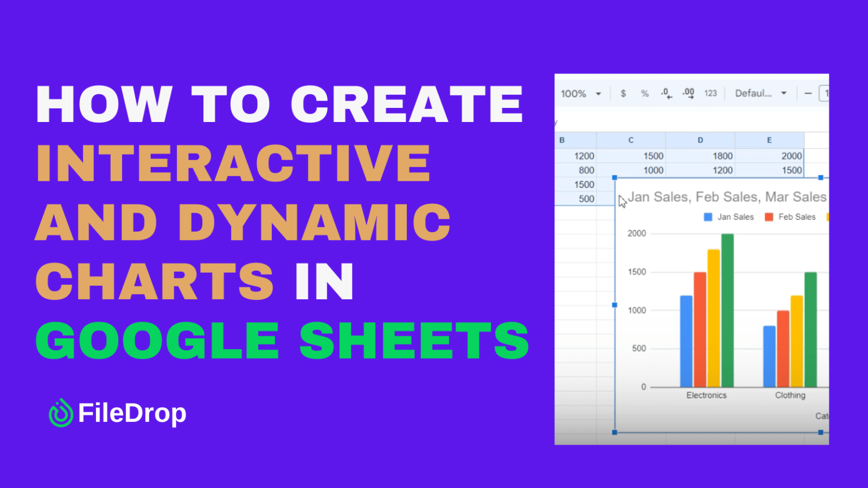
Task: Select column D header
Action: coord(700,140)
